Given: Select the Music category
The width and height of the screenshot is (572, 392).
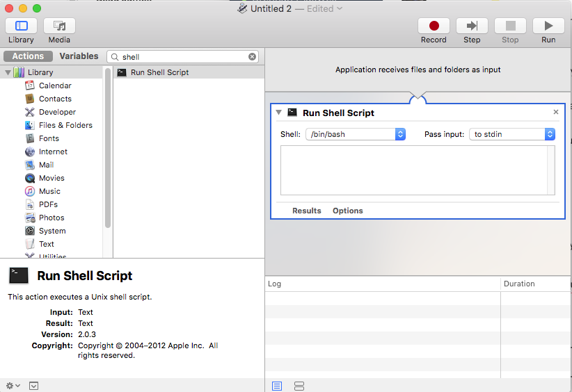Looking at the screenshot, I should pos(49,191).
